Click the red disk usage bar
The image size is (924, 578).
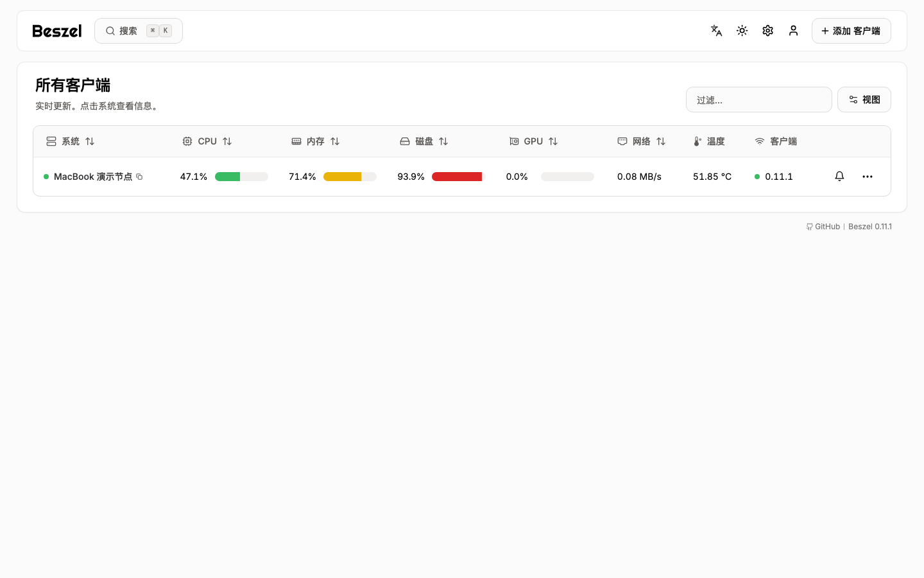pos(458,177)
